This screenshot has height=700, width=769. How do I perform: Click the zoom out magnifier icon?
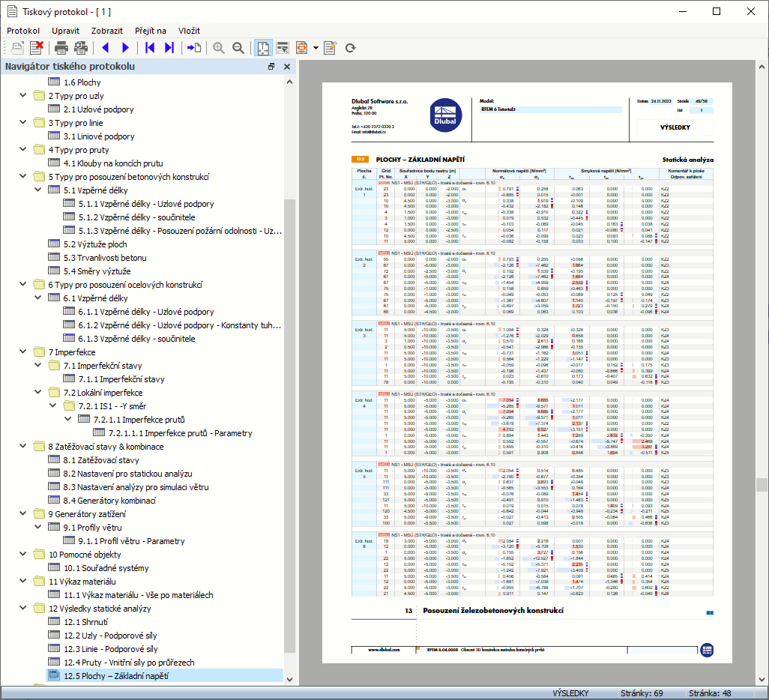coord(238,47)
